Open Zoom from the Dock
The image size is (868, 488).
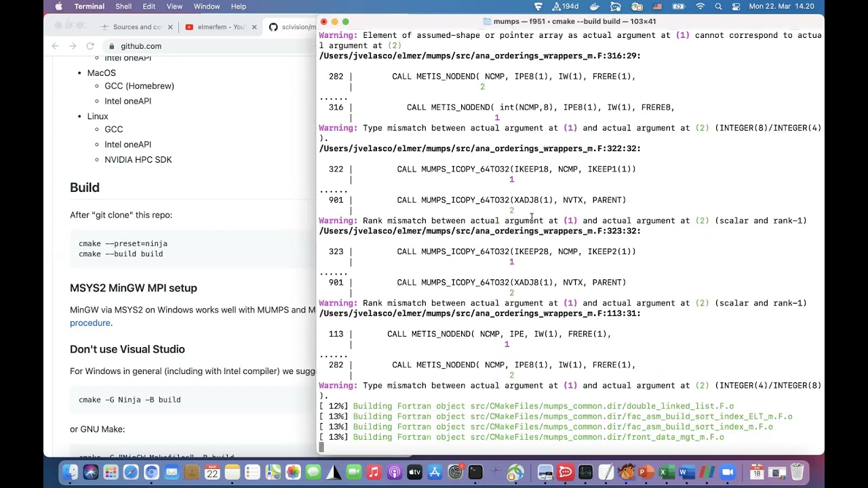click(x=728, y=472)
